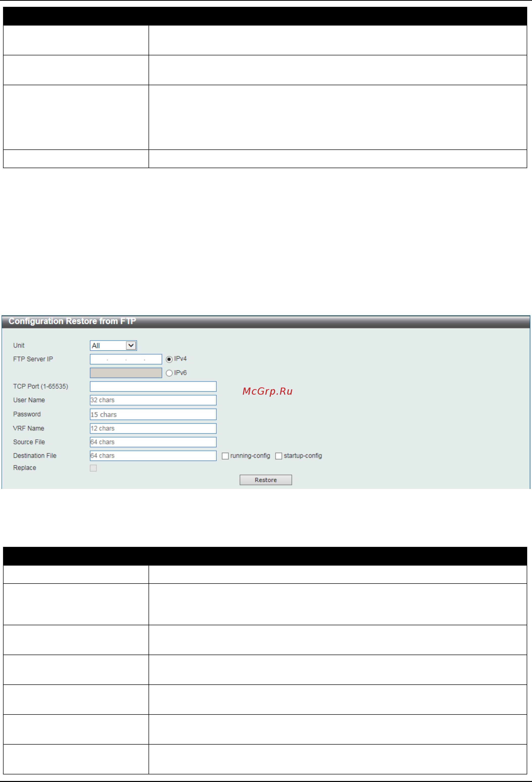
Task: Click the FTP Server IP label
Action: click(33, 359)
